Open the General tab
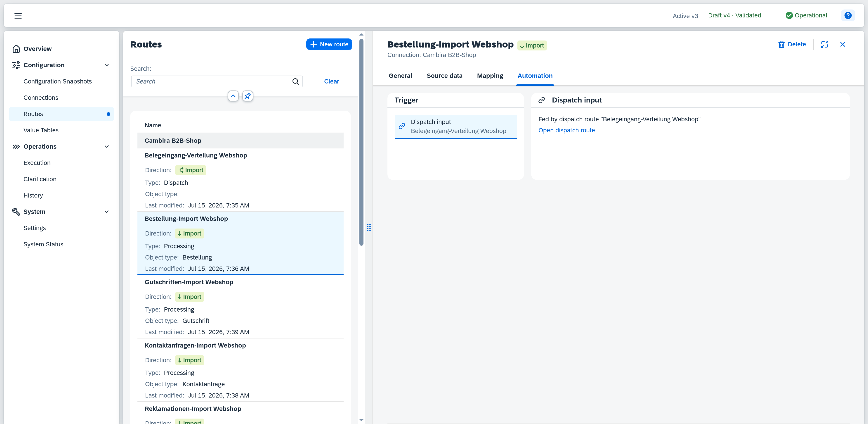This screenshot has width=868, height=424. [x=400, y=76]
